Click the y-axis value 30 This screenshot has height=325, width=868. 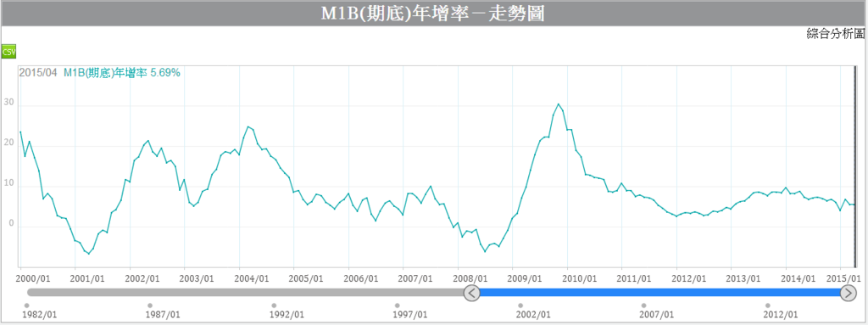[8, 103]
